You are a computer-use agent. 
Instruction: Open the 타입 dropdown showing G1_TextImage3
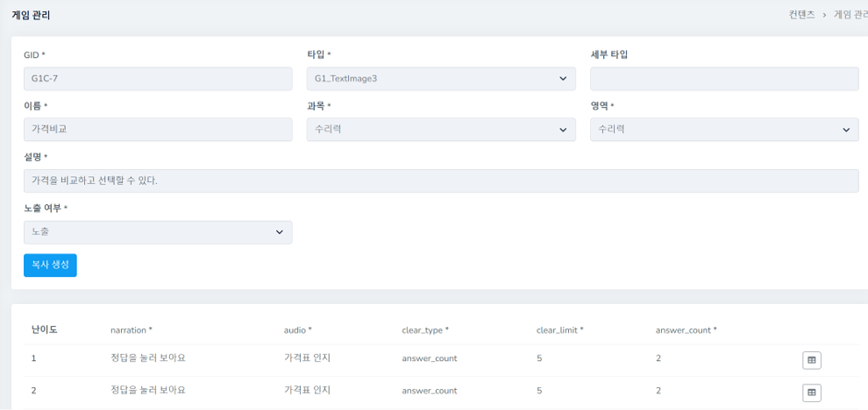(441, 79)
